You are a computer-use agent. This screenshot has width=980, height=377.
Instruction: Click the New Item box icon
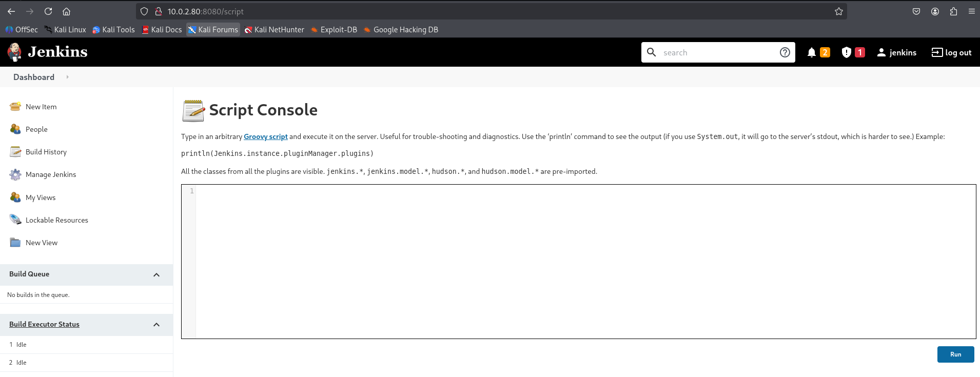pos(15,107)
